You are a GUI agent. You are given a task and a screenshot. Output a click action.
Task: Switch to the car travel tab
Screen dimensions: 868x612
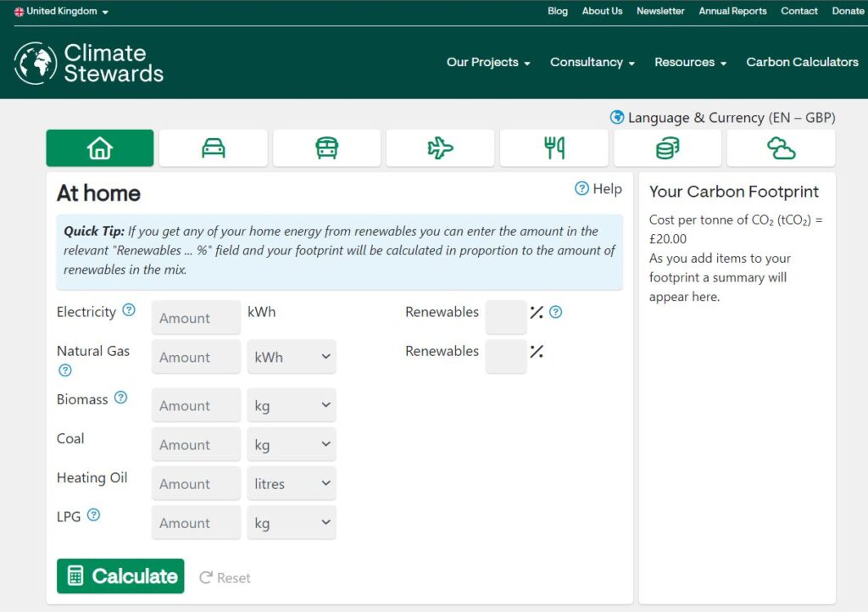tap(213, 147)
